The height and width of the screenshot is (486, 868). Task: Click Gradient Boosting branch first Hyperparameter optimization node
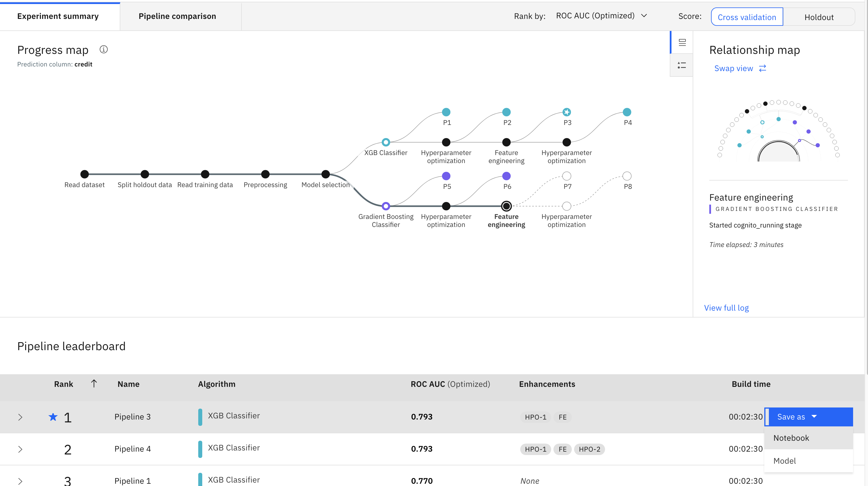[x=446, y=206]
